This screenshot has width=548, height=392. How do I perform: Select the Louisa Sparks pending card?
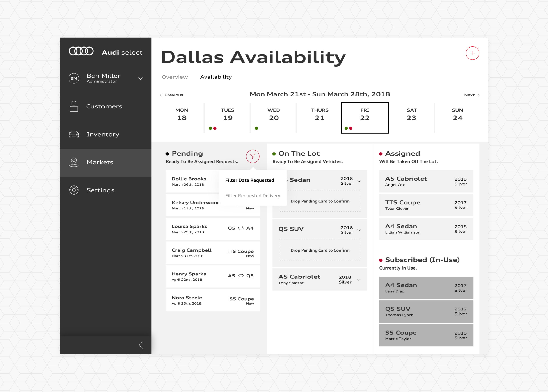pos(213,229)
